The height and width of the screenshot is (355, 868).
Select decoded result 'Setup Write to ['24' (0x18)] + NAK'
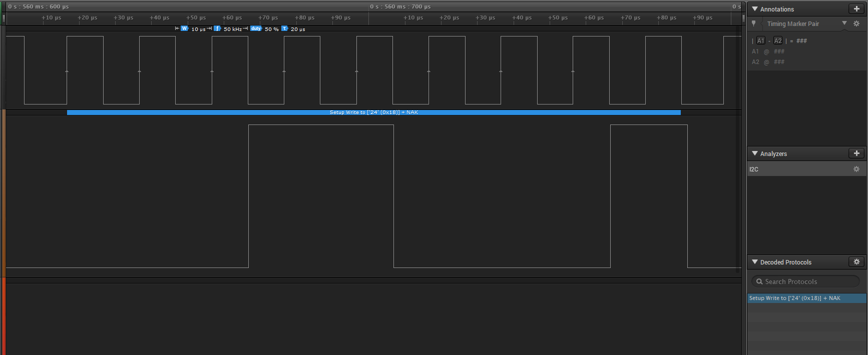[x=807, y=298]
